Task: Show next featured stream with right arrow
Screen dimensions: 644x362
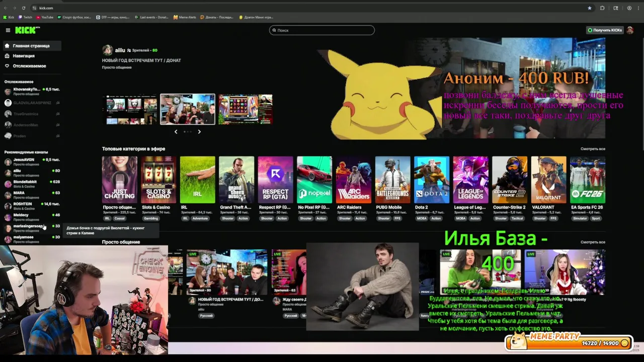Action: [199, 132]
